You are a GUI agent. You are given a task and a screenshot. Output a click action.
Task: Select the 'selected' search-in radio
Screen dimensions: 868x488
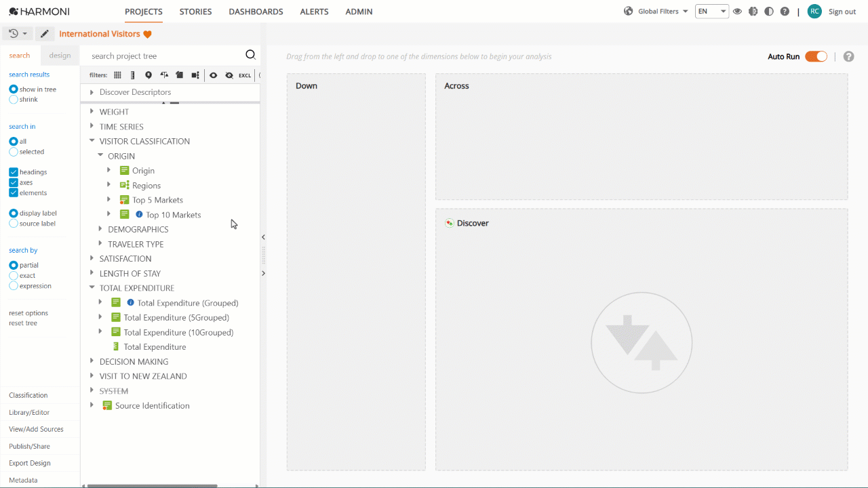[x=14, y=152]
